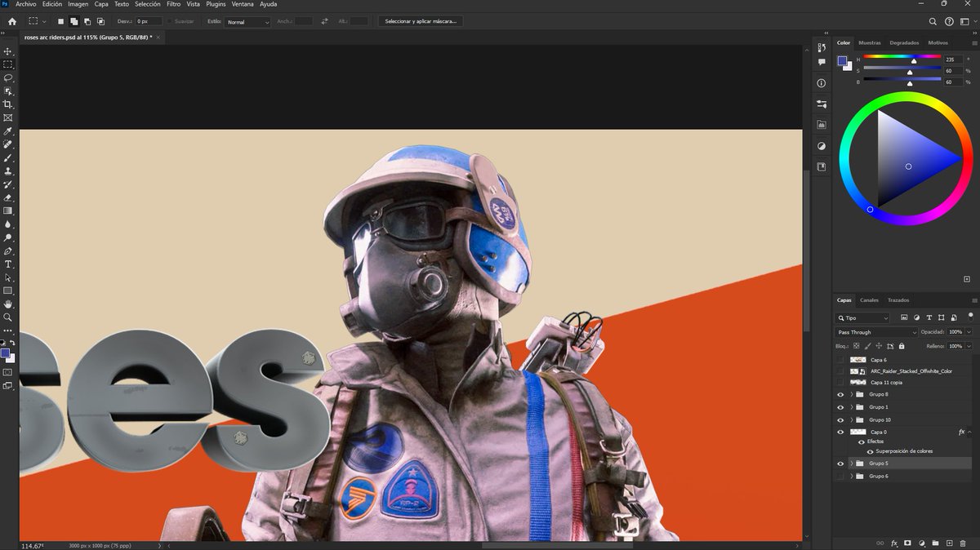Select the Clone Stamp tool
Viewport: 980px width, 550px height.
click(x=8, y=171)
